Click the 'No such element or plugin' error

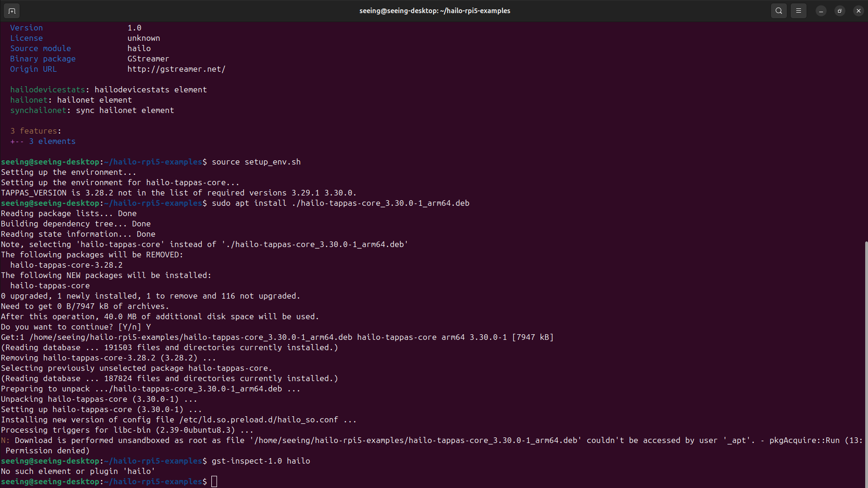tap(78, 471)
